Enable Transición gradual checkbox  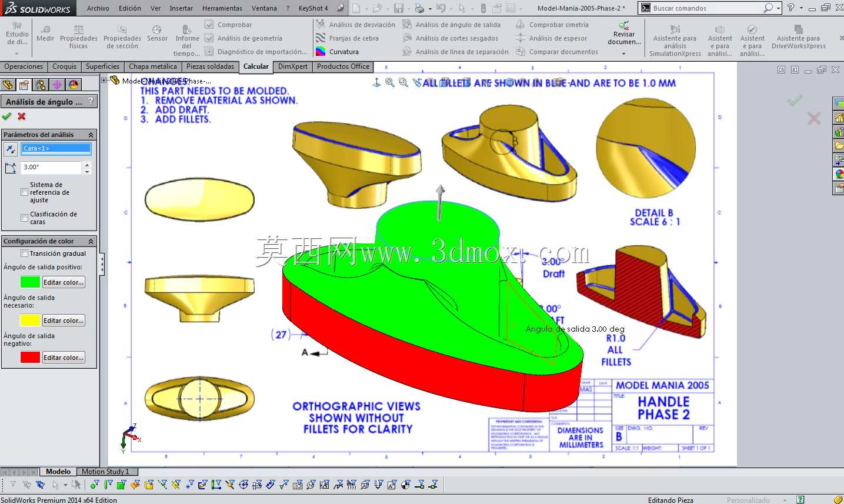click(x=24, y=253)
